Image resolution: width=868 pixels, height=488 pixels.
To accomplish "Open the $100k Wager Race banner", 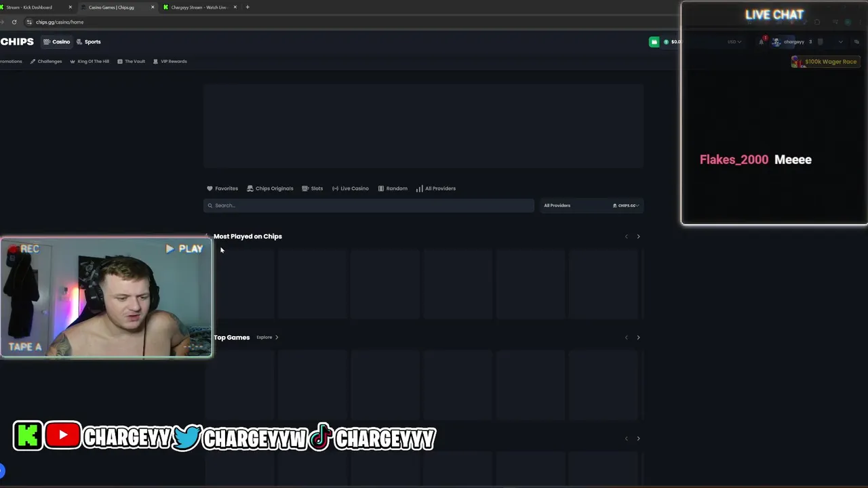I will click(825, 62).
